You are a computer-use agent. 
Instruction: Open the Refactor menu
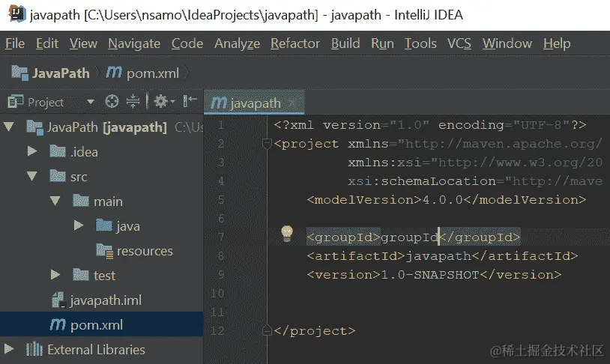295,43
